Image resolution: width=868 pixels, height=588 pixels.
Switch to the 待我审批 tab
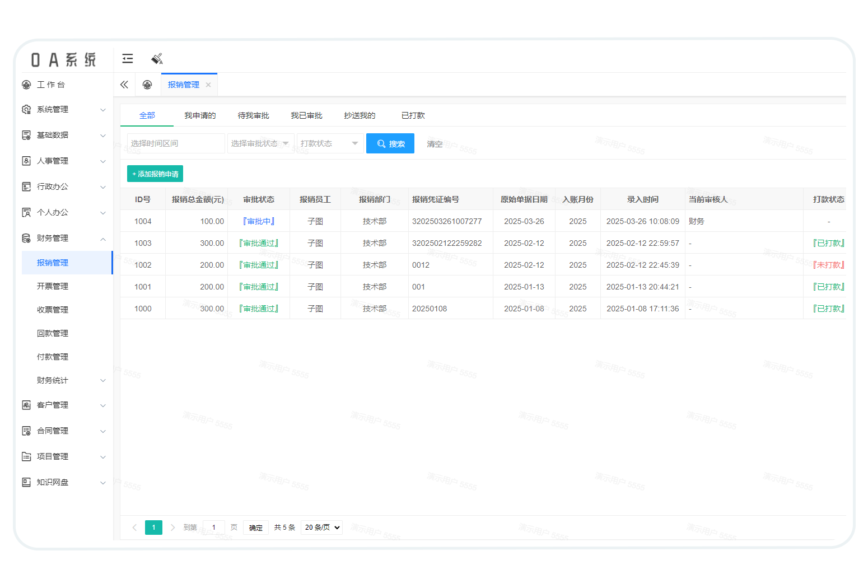(253, 115)
